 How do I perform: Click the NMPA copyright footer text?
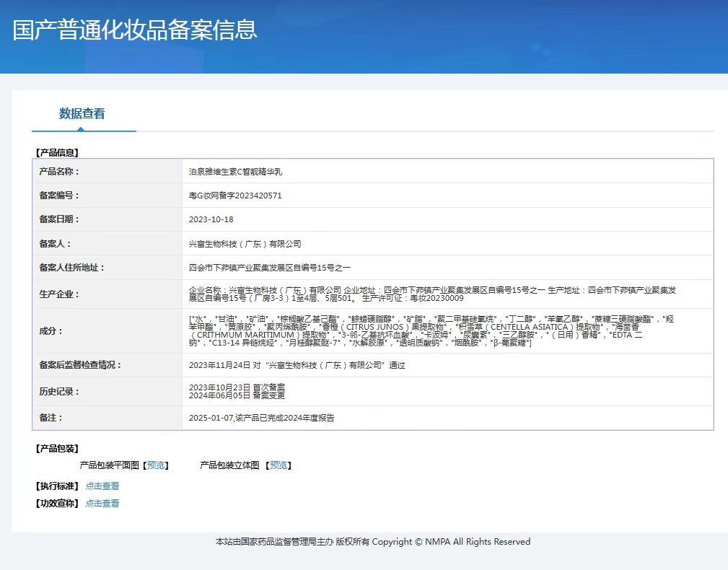373,542
